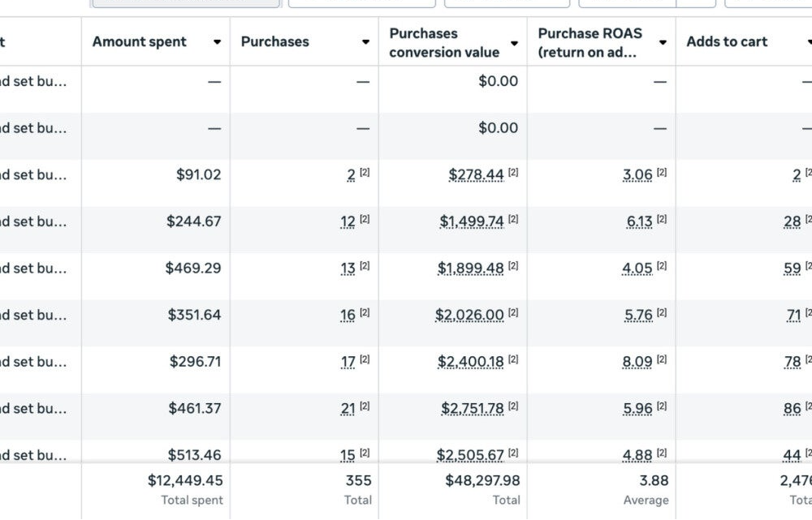
Task: Click the 6.13 ROAS value
Action: [639, 221]
